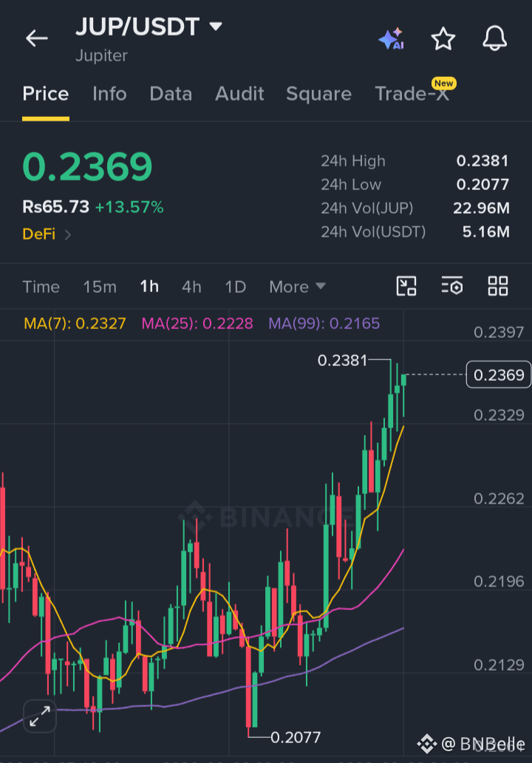The image size is (532, 763).
Task: Tap the 0.2262 price axis label
Action: (499, 499)
